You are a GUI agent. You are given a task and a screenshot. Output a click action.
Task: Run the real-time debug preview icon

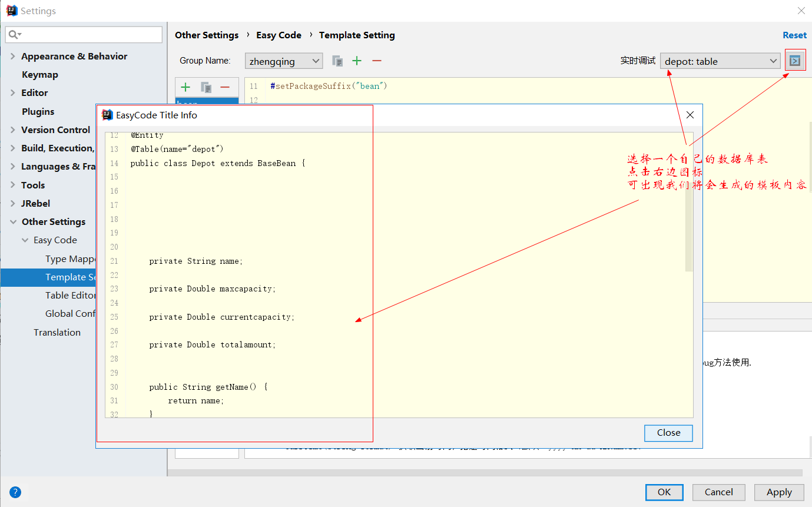click(795, 61)
